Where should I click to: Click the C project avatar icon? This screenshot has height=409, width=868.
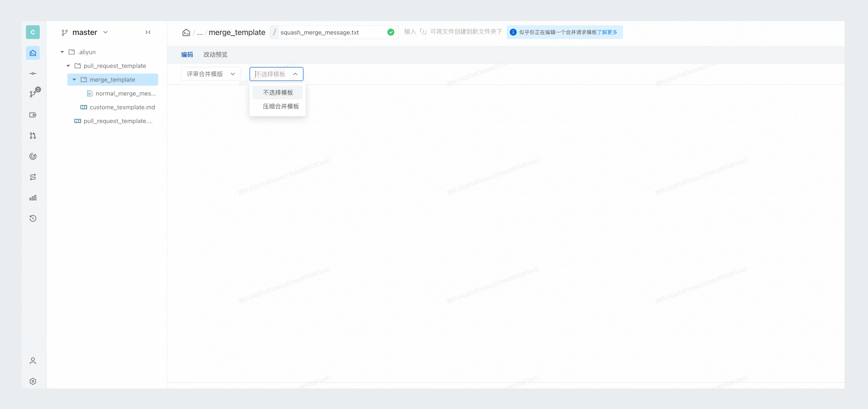tap(33, 32)
